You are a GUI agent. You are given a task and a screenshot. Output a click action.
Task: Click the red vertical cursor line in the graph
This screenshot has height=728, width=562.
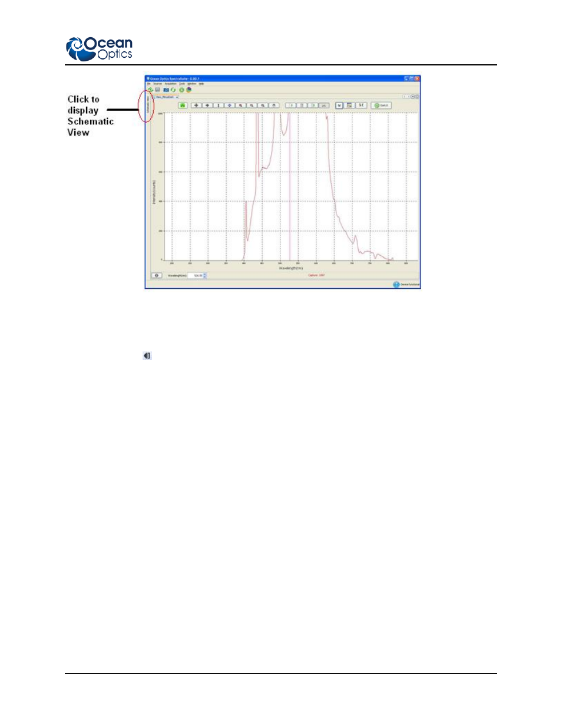[x=290, y=186]
